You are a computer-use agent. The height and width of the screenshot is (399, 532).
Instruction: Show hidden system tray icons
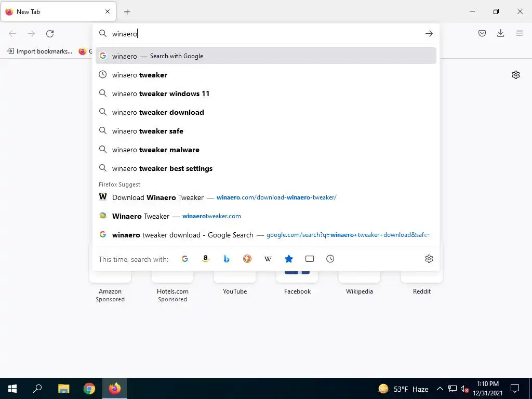pos(440,389)
